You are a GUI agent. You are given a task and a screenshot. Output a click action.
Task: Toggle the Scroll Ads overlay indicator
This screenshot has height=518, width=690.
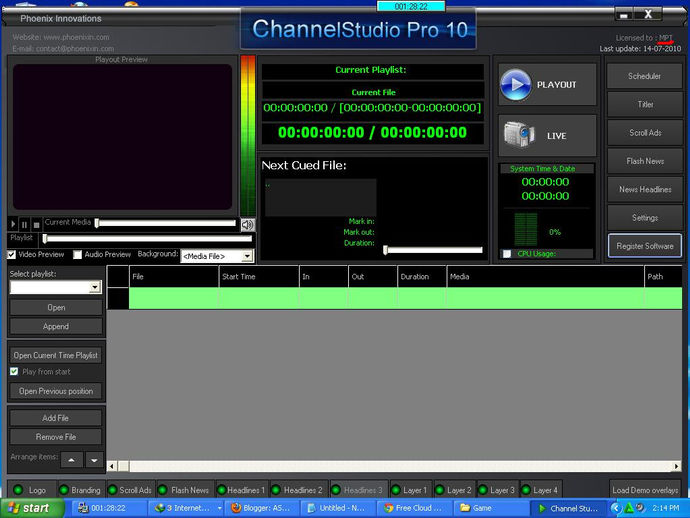pos(112,490)
